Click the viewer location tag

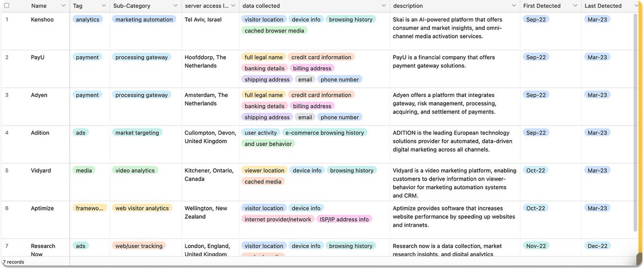tap(265, 170)
